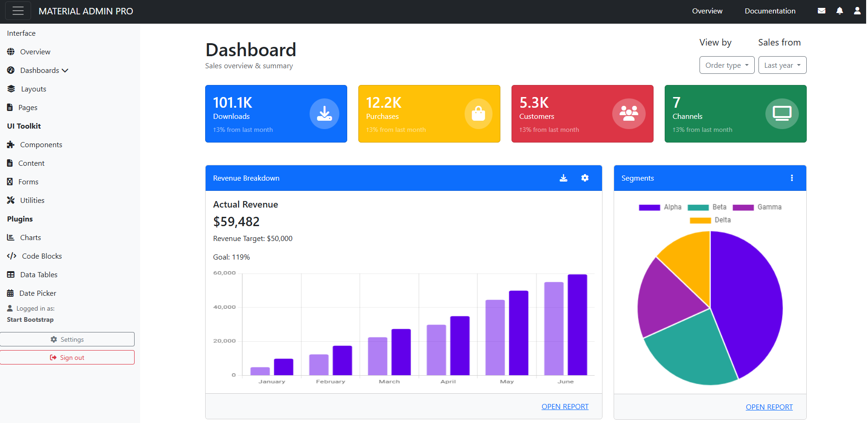This screenshot has height=423, width=868.
Task: Click the MATERIAL ADMIN PRO brand title
Action: coord(86,11)
